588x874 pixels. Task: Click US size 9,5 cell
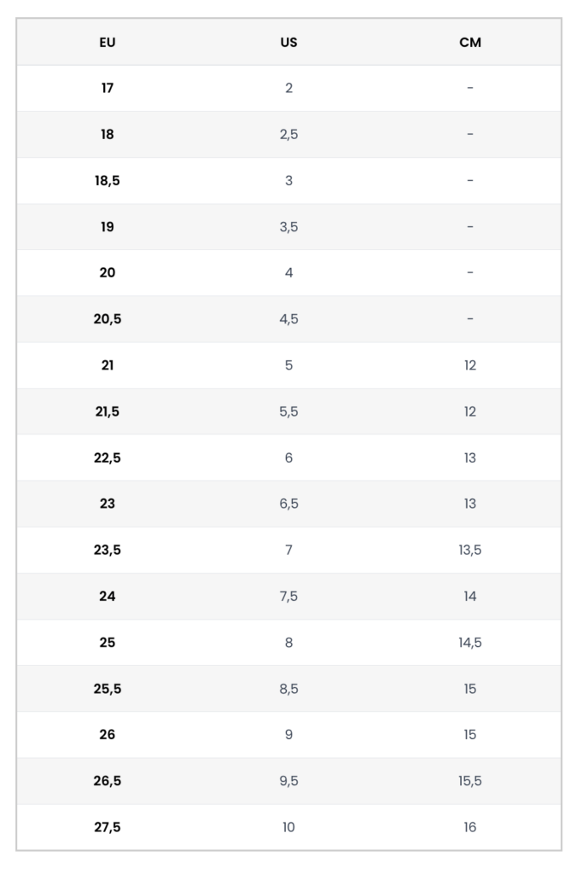pyautogui.click(x=288, y=781)
